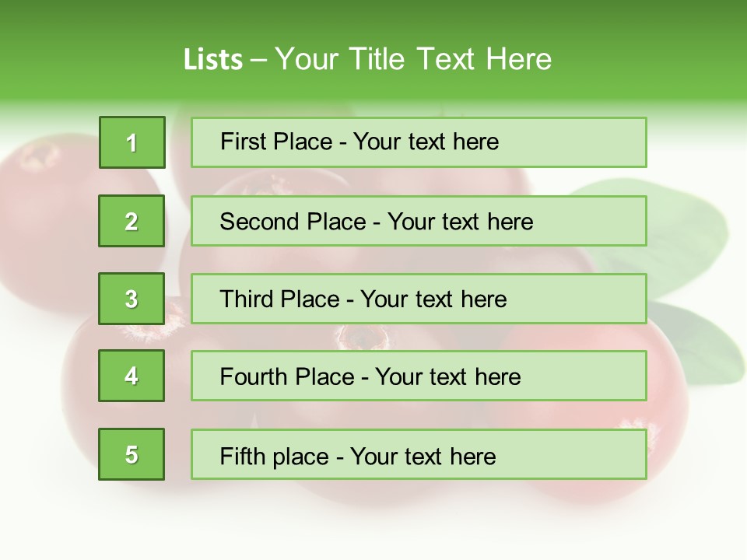Click the "Fifth place - Your text here" box
The width and height of the screenshot is (747, 560).
[419, 454]
